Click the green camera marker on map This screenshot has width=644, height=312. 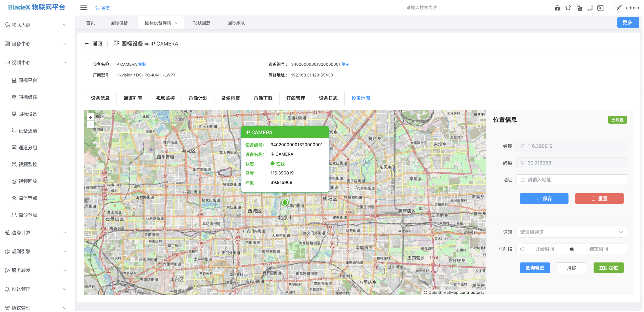click(285, 202)
